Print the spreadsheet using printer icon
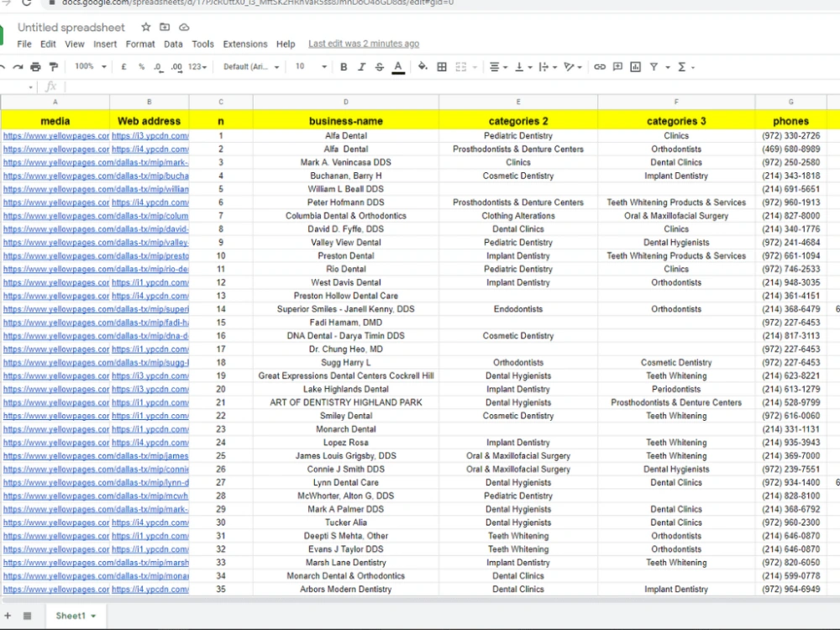This screenshot has width=840, height=630. (35, 67)
